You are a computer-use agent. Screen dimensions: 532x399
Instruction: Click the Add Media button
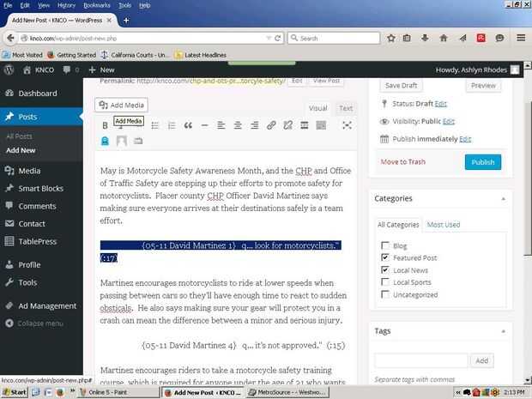tap(122, 106)
